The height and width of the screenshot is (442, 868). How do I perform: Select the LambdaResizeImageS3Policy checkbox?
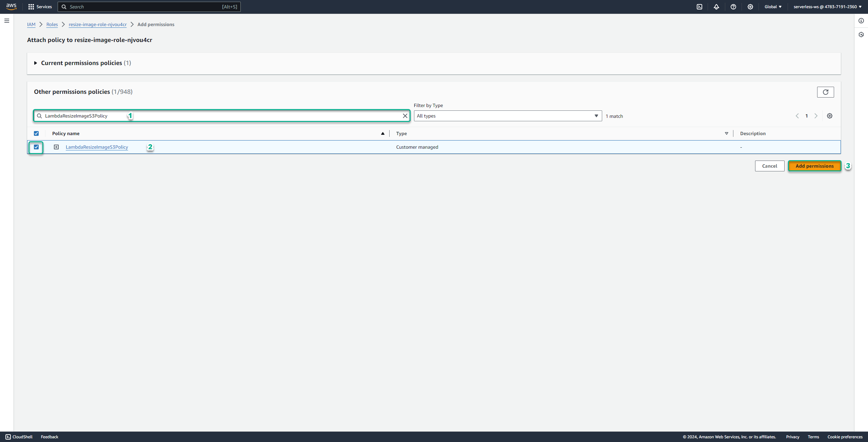[36, 147]
